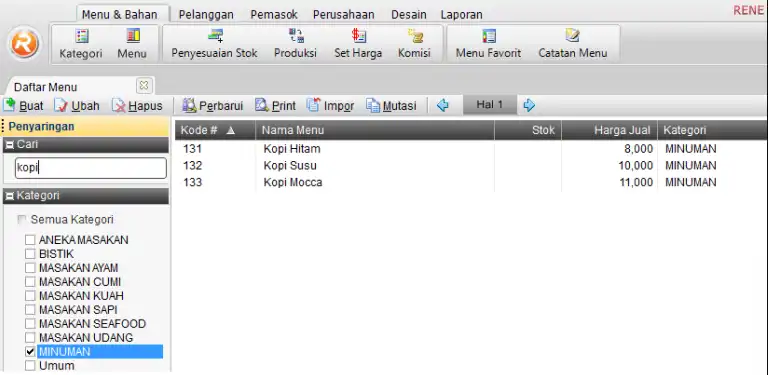Screen dimensions: 768x375
Task: Sort by Stok column header
Action: (528, 130)
